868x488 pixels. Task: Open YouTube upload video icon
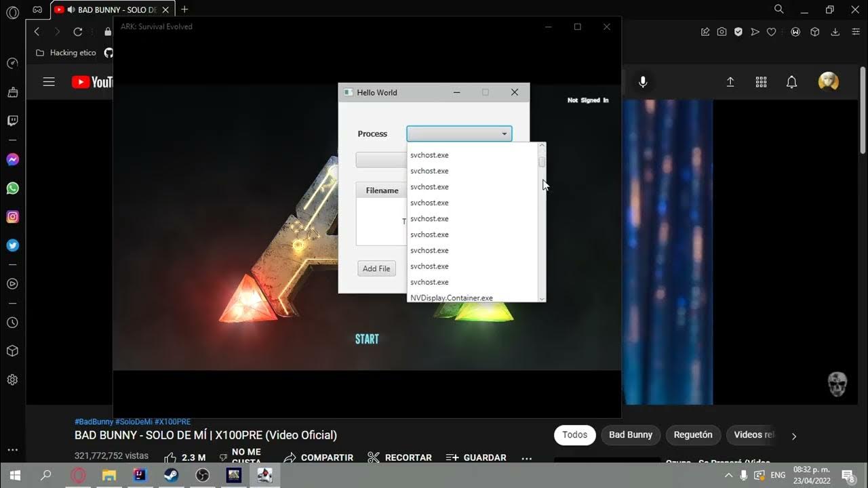click(x=730, y=82)
